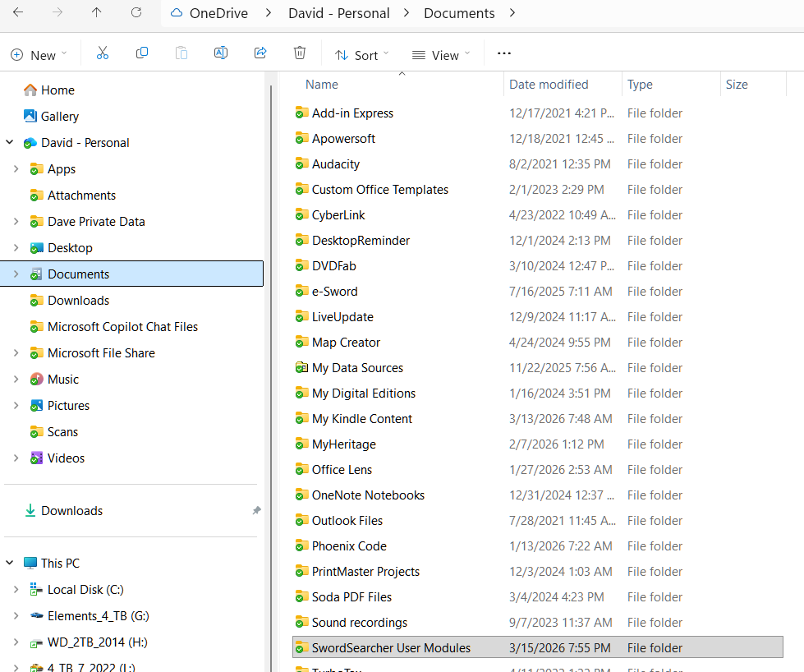The width and height of the screenshot is (804, 672).
Task: Click OneDrive in the address breadcrumb
Action: (x=219, y=13)
